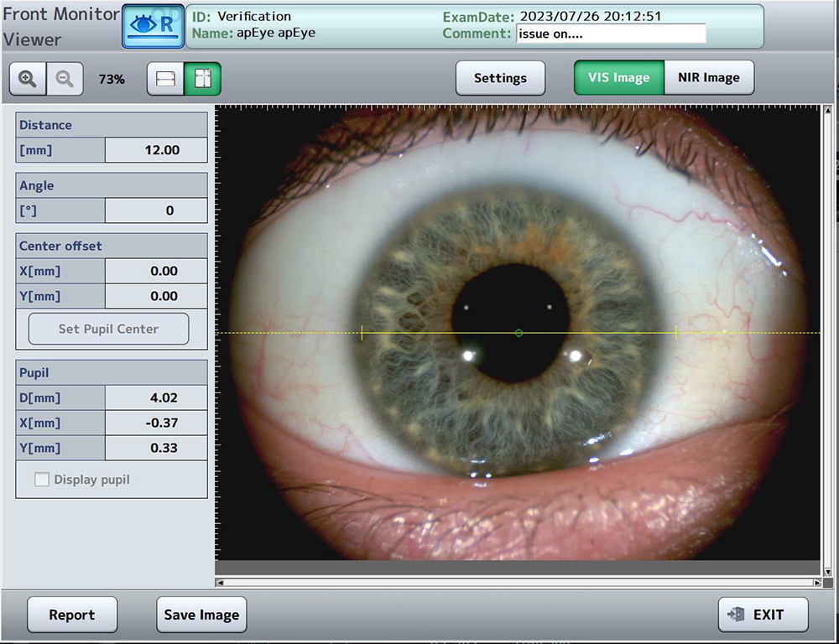Screen dimensions: 839x644
Task: Click the Distance value 12.00
Action: point(156,150)
